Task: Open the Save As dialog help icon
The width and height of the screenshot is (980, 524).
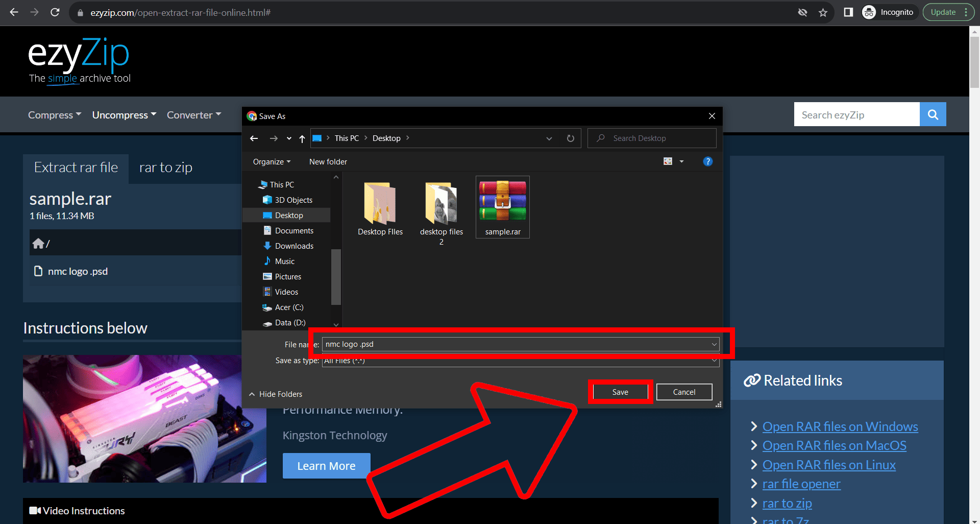Action: pyautogui.click(x=708, y=161)
